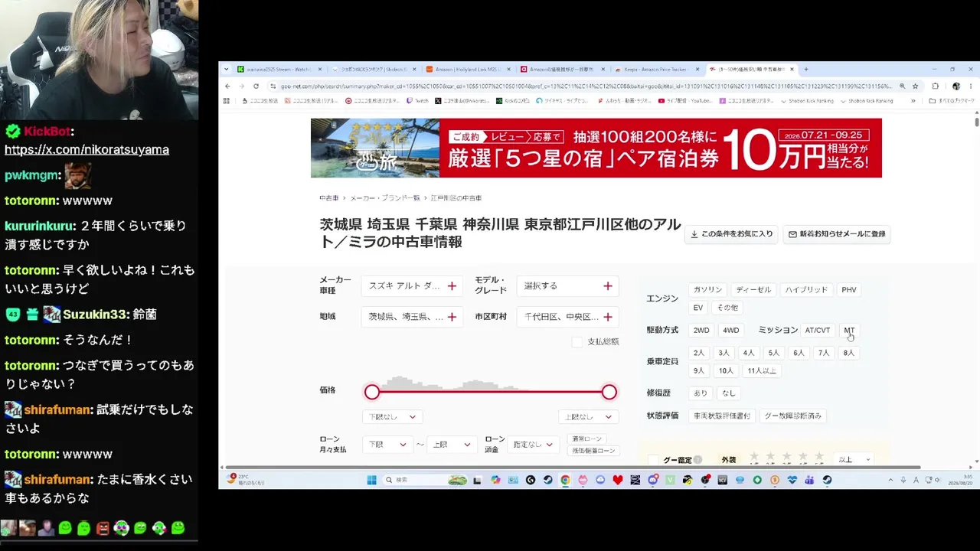Open the loan monthly payment 上限 dropdown
The width and height of the screenshot is (980, 551).
point(452,445)
